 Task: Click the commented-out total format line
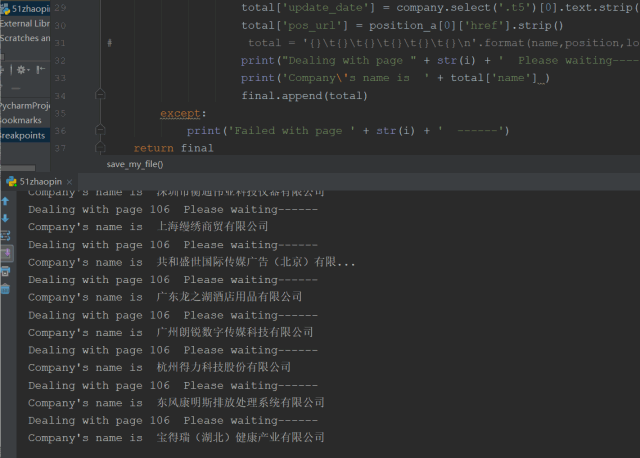[x=444, y=43]
